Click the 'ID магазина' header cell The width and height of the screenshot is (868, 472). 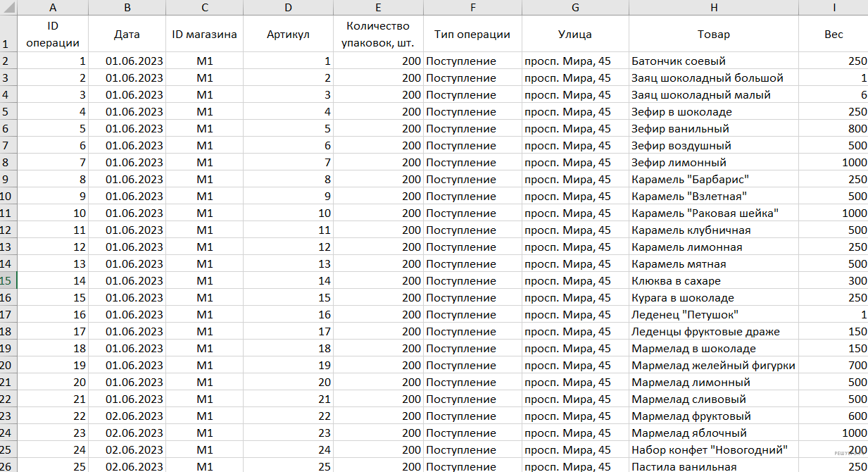point(204,34)
